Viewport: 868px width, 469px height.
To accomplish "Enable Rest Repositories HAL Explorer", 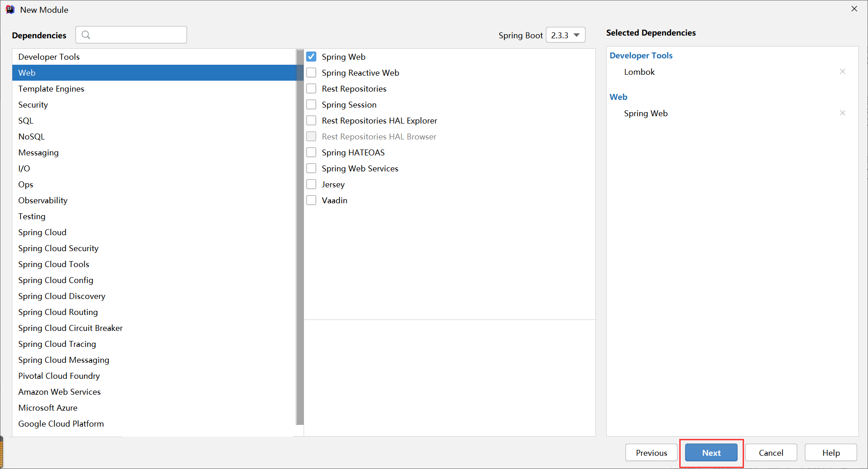I will tap(311, 120).
